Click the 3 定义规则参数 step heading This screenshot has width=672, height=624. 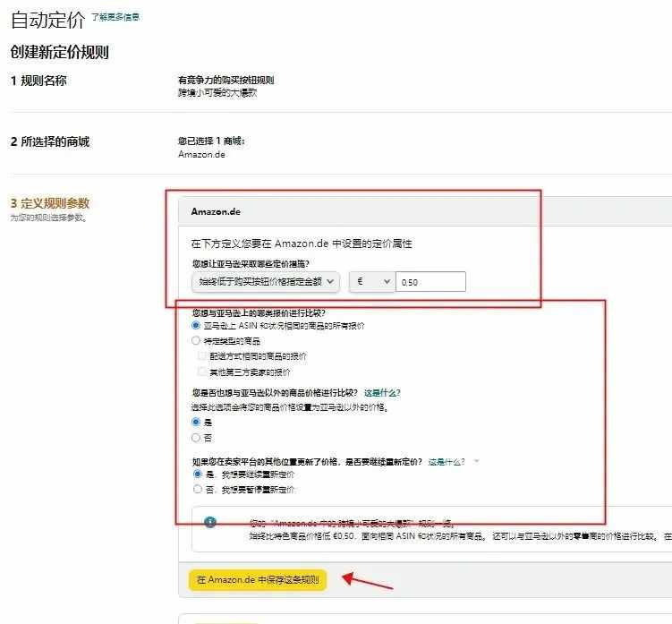(50, 203)
